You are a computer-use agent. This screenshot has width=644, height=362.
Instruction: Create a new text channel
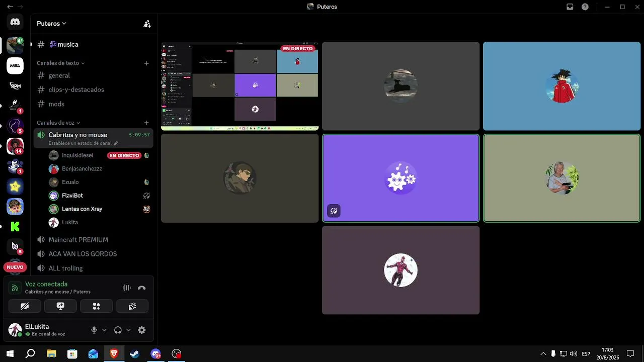146,63
